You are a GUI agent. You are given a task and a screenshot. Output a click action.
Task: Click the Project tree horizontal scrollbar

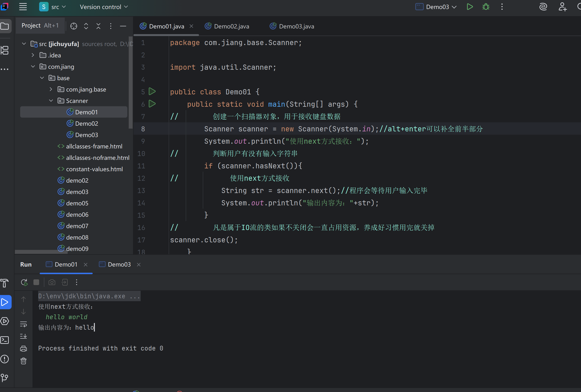point(41,252)
